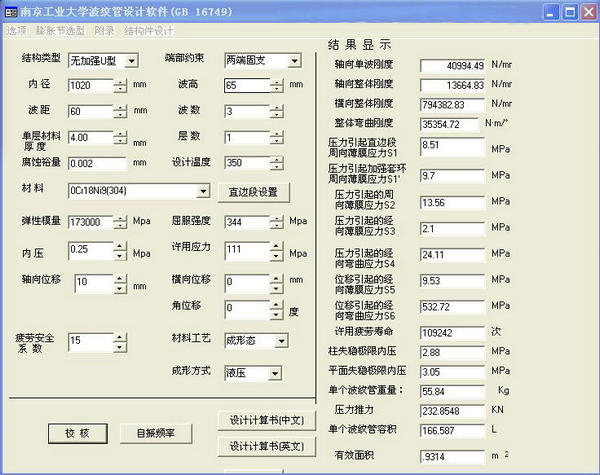Generate 设计计算书(中文) report
This screenshot has height=475, width=600.
267,419
